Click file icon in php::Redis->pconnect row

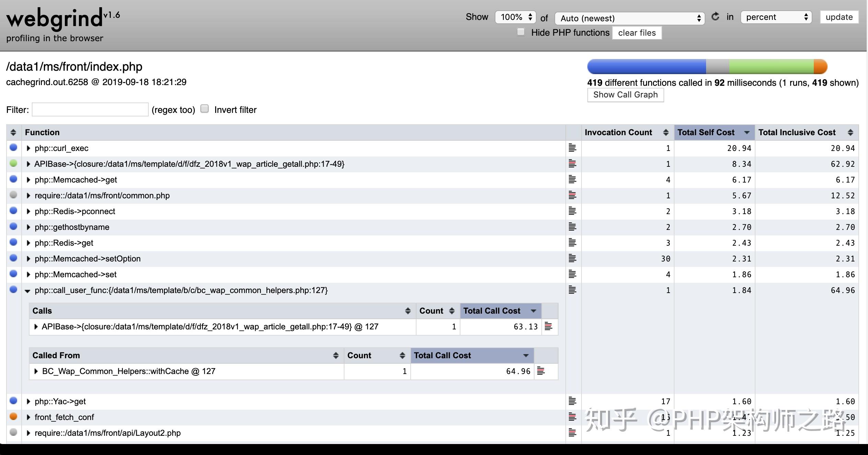pyautogui.click(x=572, y=211)
